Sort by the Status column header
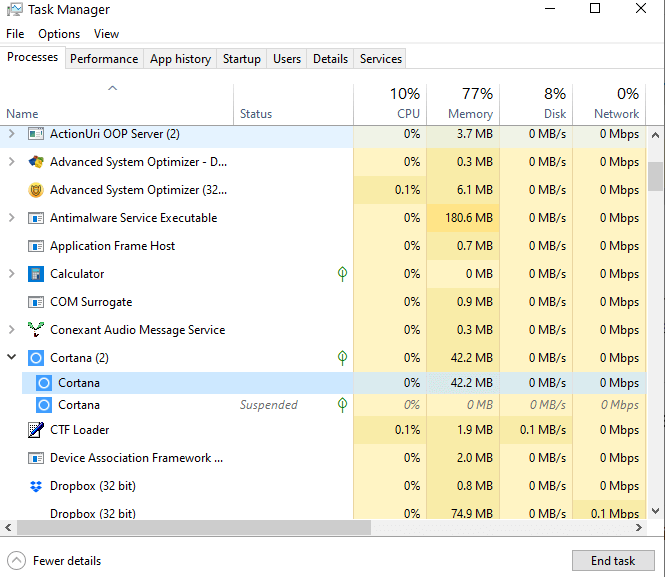The height and width of the screenshot is (577, 665). [x=293, y=105]
